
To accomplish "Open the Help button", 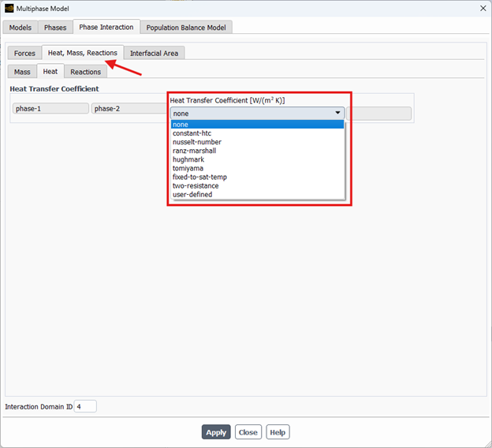I will coord(277,432).
